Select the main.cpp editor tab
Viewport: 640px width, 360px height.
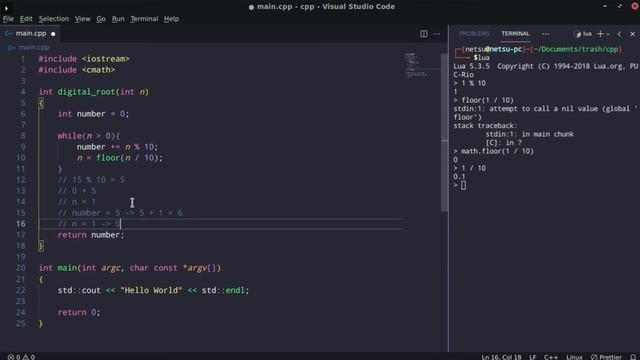point(30,34)
